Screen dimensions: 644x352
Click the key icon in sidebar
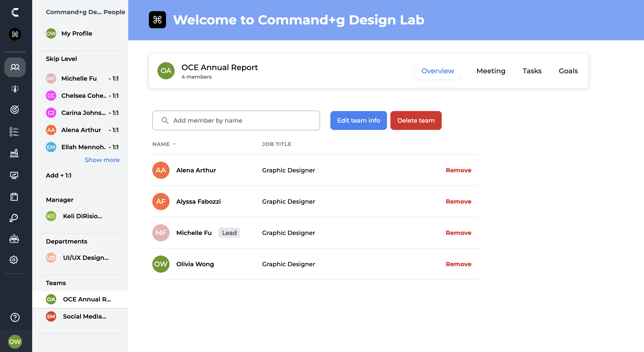(14, 218)
